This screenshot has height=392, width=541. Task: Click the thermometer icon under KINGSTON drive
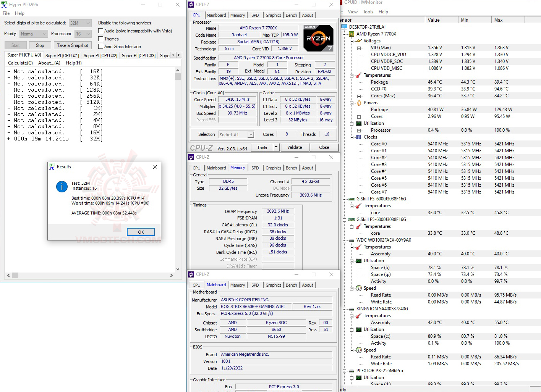pyautogui.click(x=359, y=316)
